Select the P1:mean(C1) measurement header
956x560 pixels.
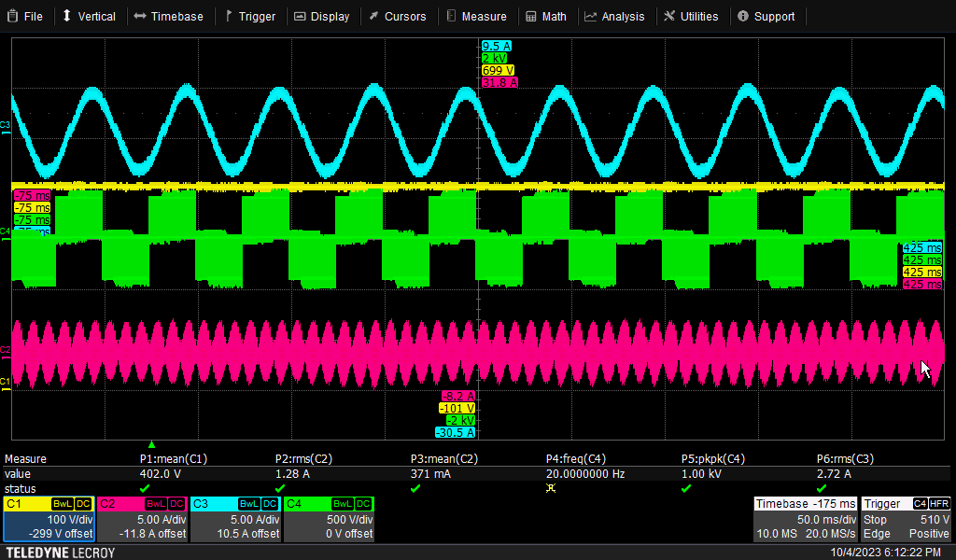(x=173, y=459)
